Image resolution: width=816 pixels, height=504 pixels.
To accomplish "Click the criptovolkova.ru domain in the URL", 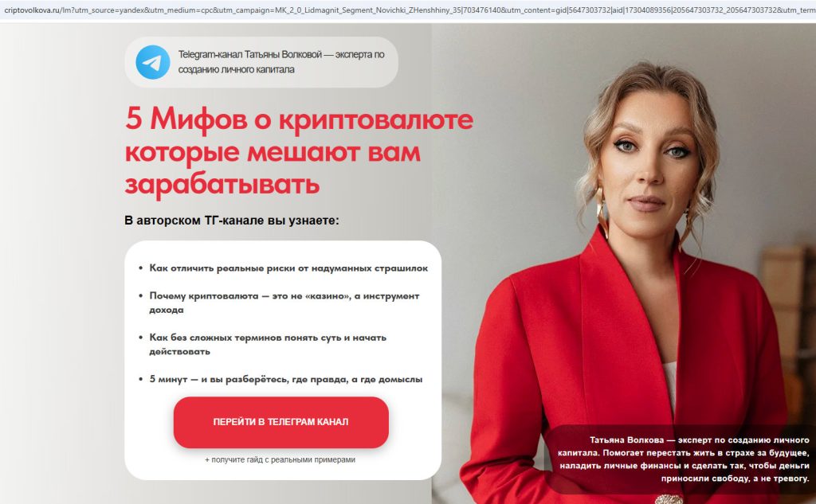I will [x=31, y=10].
